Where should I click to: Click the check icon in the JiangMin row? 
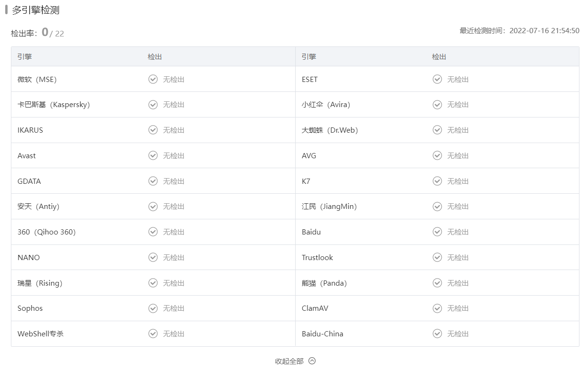[437, 207]
